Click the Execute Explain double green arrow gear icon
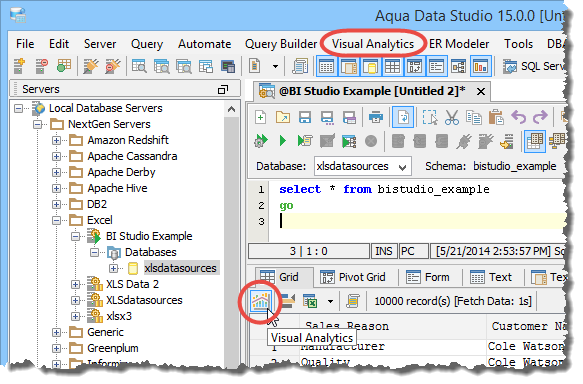583x384 pixels. (x=261, y=141)
